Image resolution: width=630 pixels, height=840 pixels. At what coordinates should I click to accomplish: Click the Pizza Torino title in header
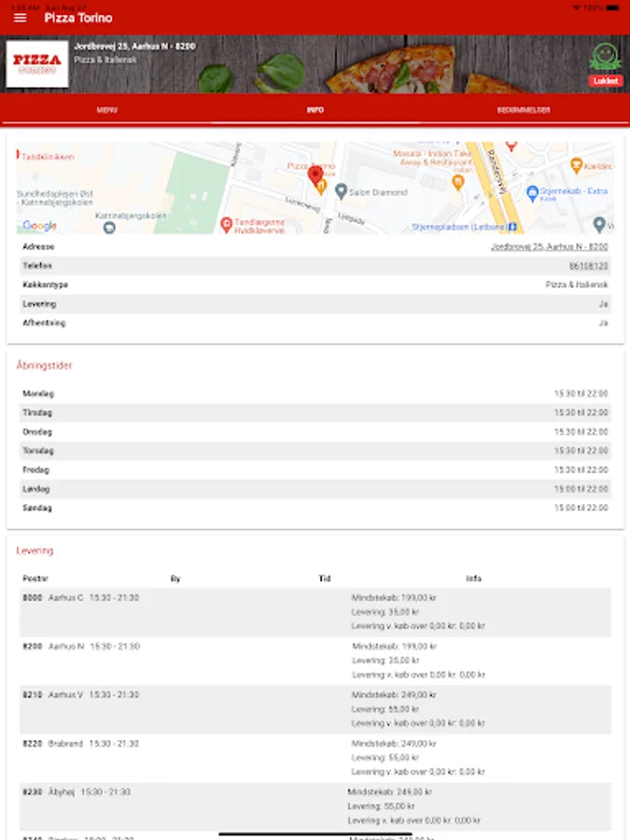point(78,18)
